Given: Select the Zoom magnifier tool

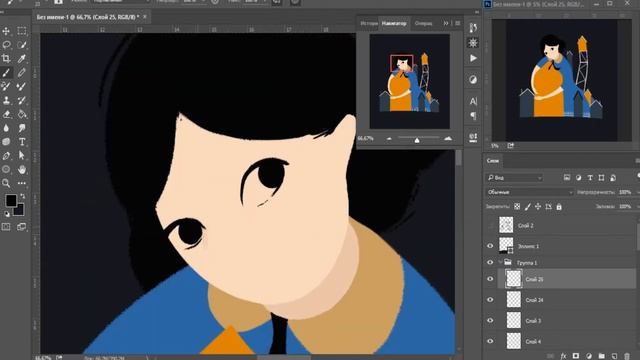Looking at the screenshot, I should 6,183.
